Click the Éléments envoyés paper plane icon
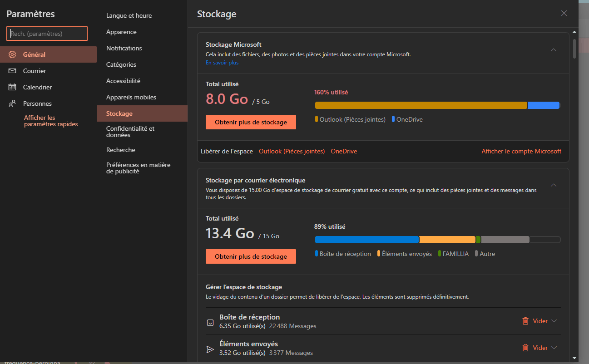The image size is (589, 364). [210, 349]
